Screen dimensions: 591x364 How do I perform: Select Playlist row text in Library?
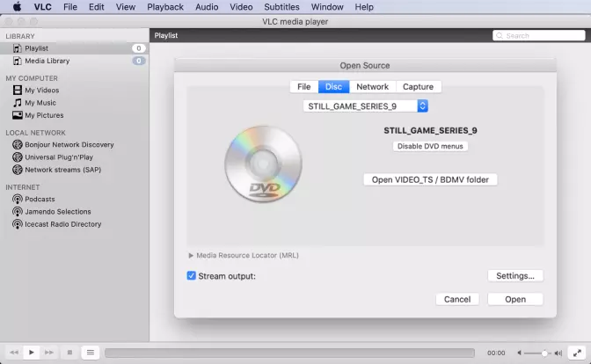pos(37,48)
